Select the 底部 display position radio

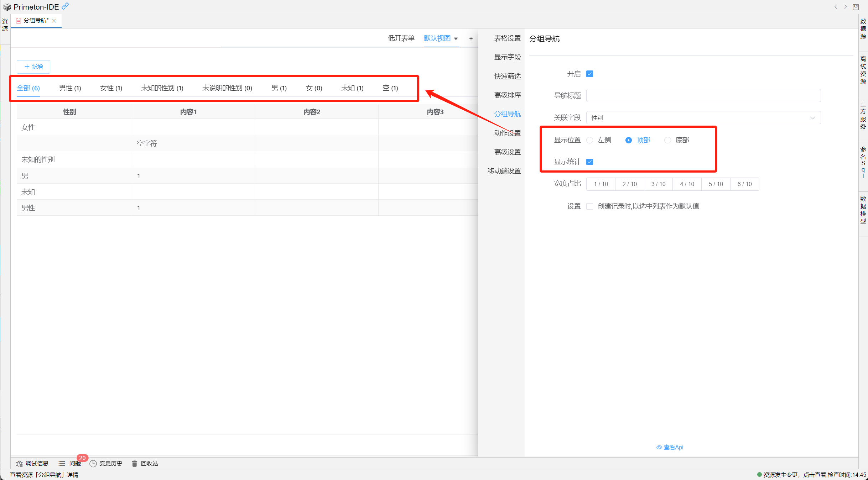coord(667,140)
